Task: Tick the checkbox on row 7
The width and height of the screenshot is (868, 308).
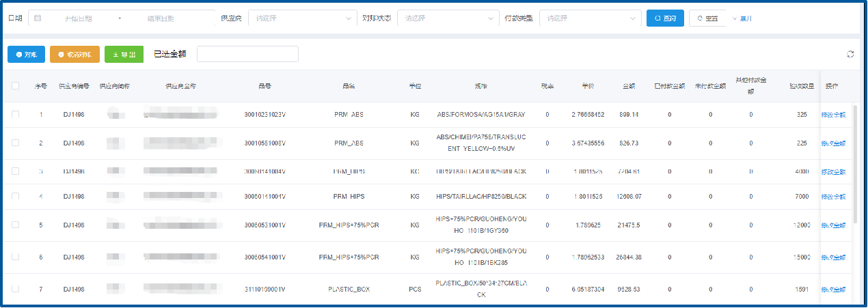Action: (x=15, y=289)
